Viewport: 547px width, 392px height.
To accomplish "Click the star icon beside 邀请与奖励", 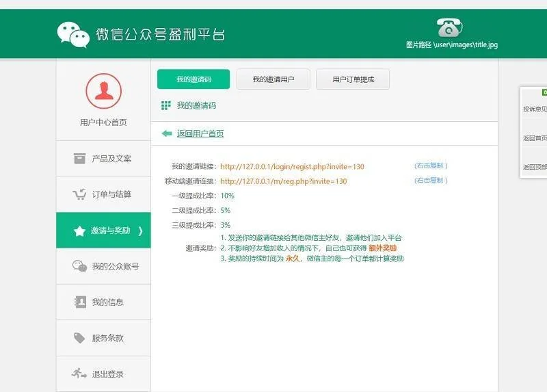I will click(79, 231).
